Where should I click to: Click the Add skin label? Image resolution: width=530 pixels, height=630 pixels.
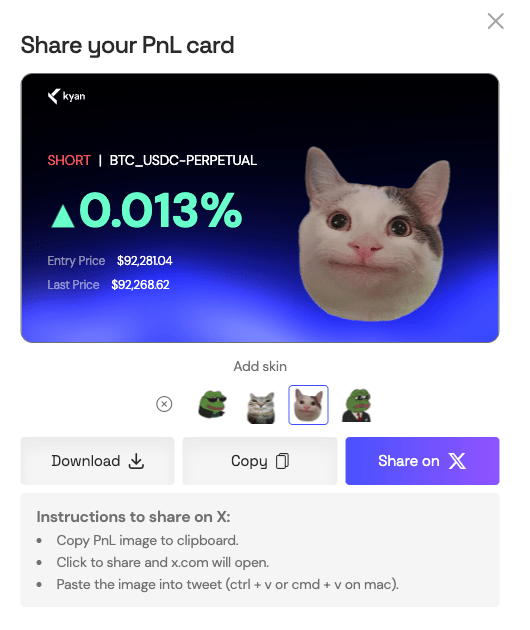[x=260, y=366]
